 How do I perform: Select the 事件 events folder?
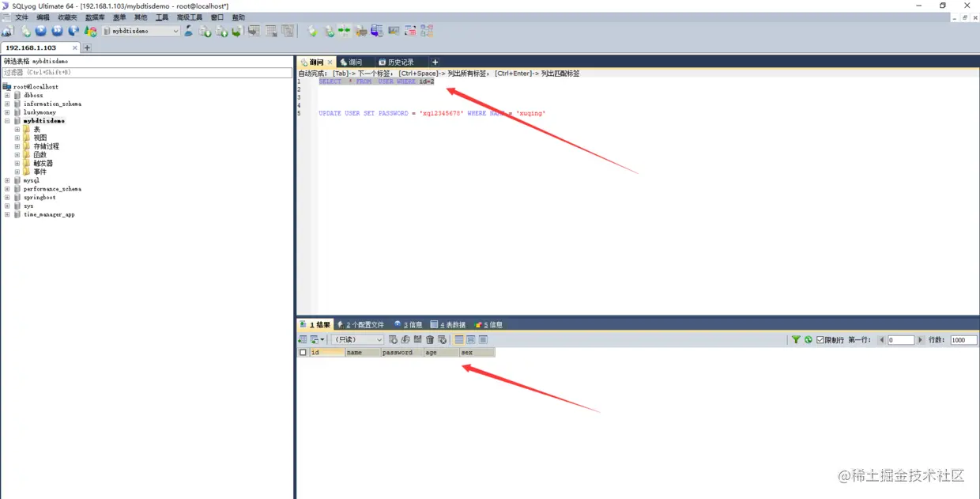pos(40,172)
